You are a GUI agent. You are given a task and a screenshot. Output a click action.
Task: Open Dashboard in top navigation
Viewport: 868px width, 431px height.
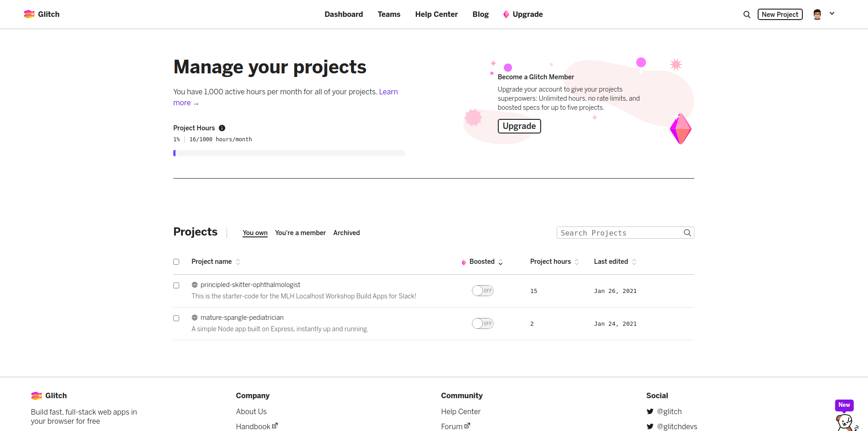344,15
